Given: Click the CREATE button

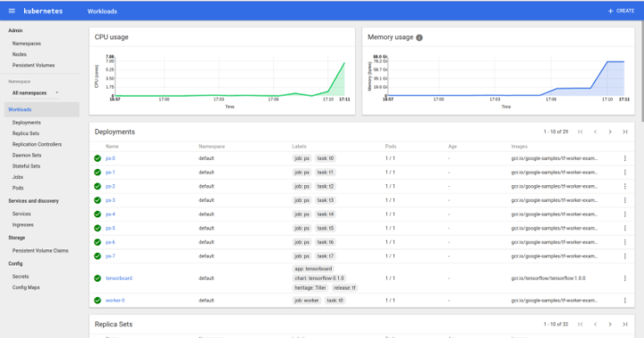Looking at the screenshot, I should [621, 11].
